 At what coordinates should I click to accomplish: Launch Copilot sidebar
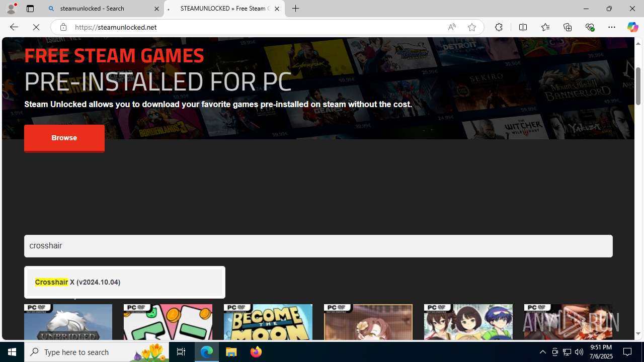(632, 27)
